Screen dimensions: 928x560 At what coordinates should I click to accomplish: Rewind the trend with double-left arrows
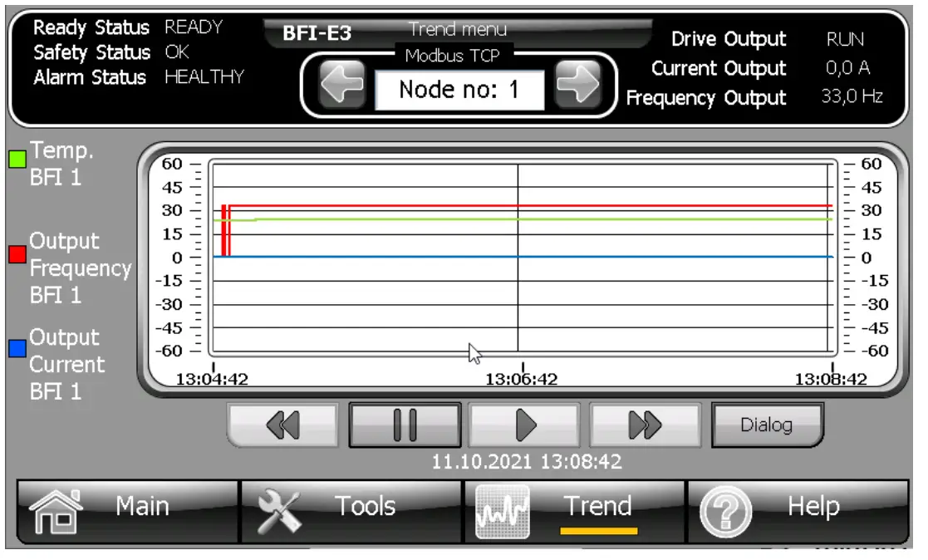click(x=283, y=425)
